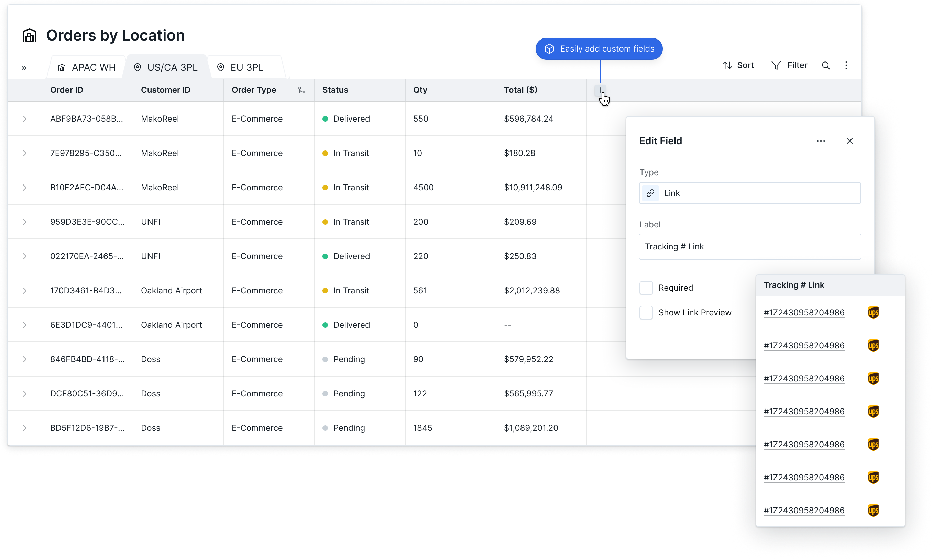
Task: Close the Edit Field panel
Action: click(849, 141)
